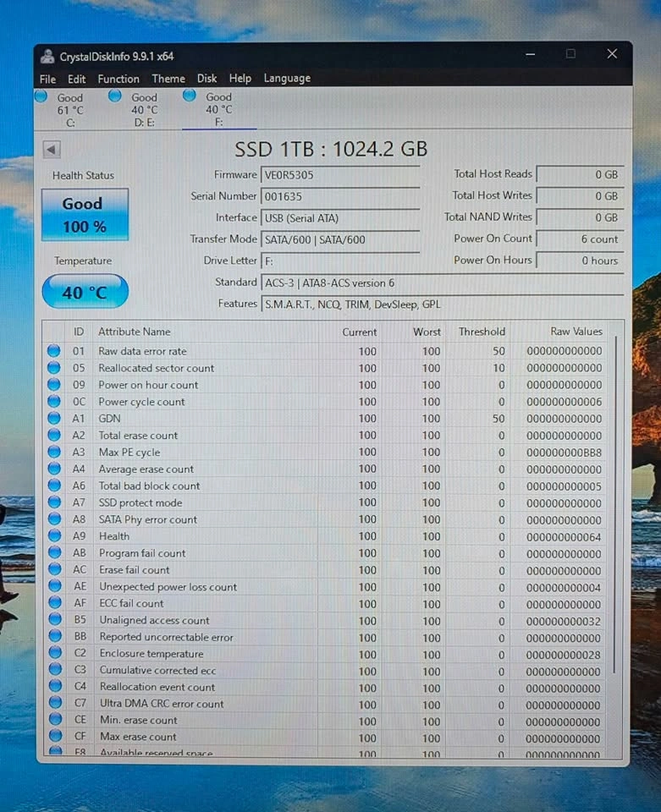Click status icon of Enclosure temperature
This screenshot has height=812, width=661.
(55, 653)
